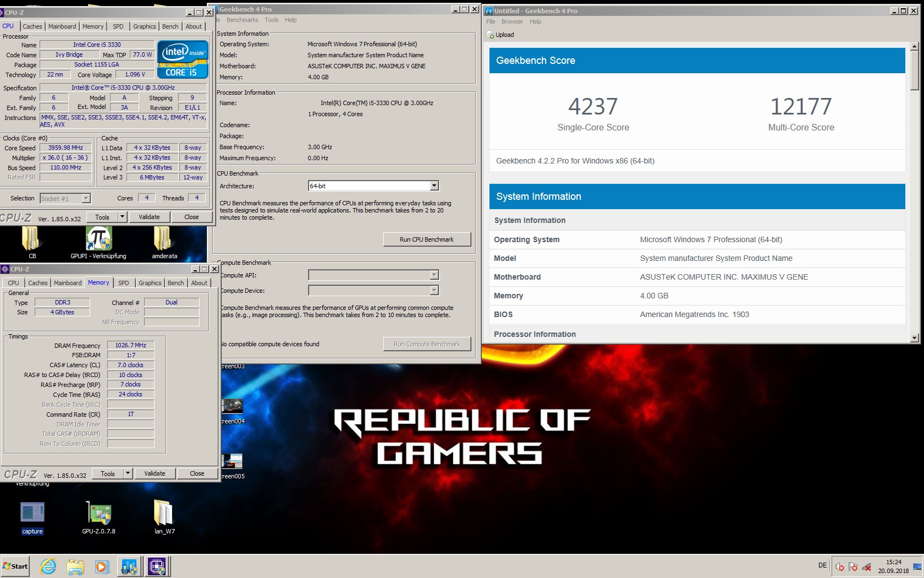Click the Upload icon in Geekbench results
The height and width of the screenshot is (578, 924).
(x=490, y=35)
